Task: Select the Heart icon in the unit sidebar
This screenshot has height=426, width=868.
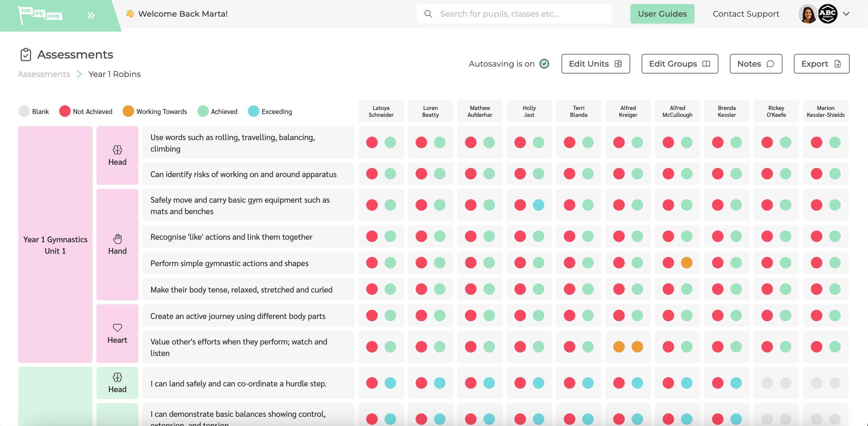Action: click(117, 328)
